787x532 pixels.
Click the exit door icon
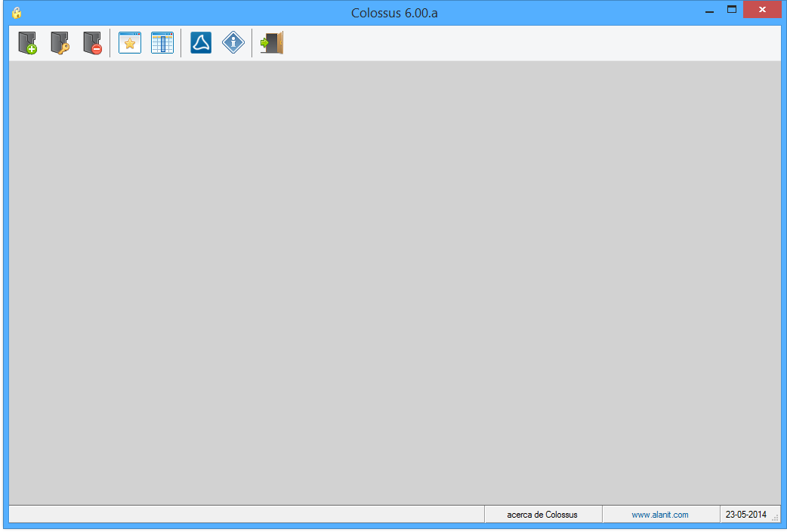[x=271, y=43]
